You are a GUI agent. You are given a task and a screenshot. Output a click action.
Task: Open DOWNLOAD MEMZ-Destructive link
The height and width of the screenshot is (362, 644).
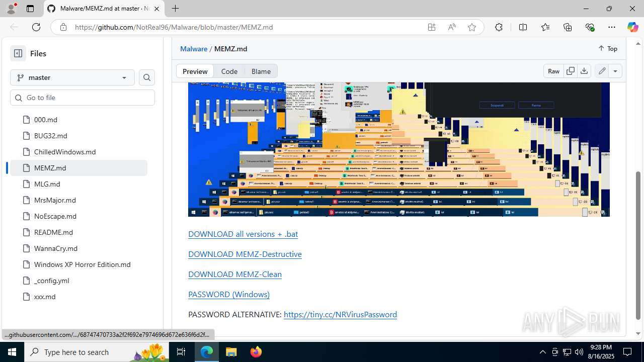click(245, 254)
